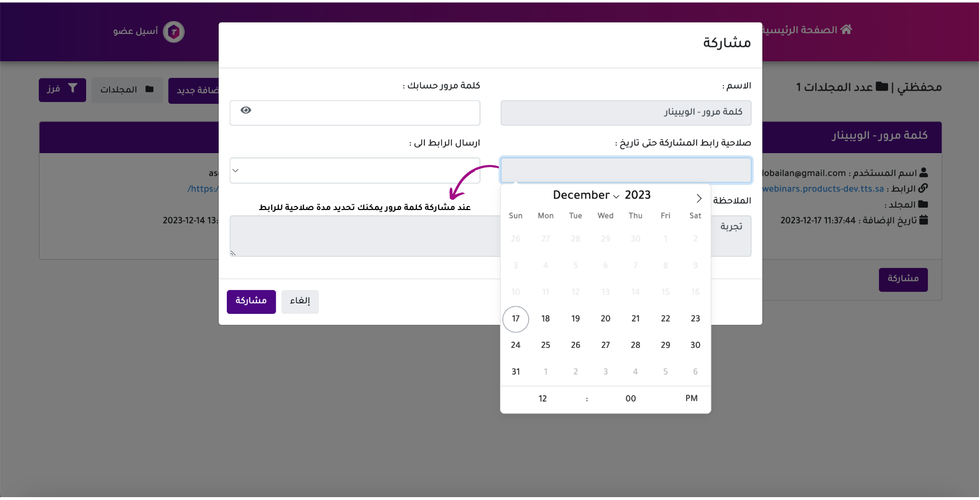Click the link chain icon beside الرابط

[923, 188]
